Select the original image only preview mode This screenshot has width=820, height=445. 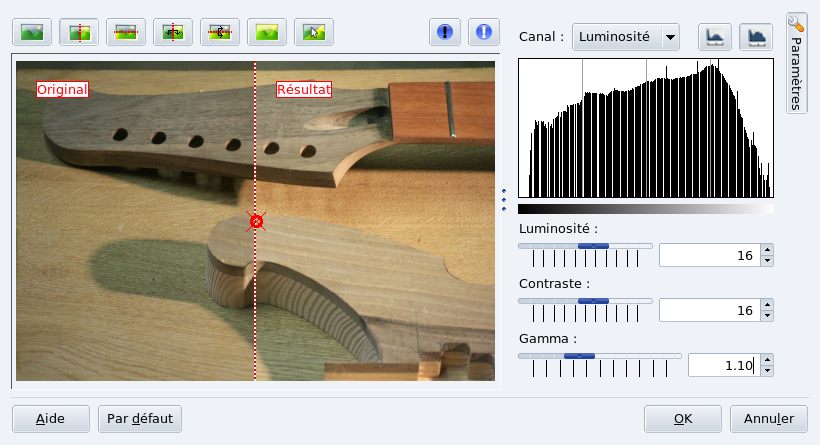pos(31,33)
